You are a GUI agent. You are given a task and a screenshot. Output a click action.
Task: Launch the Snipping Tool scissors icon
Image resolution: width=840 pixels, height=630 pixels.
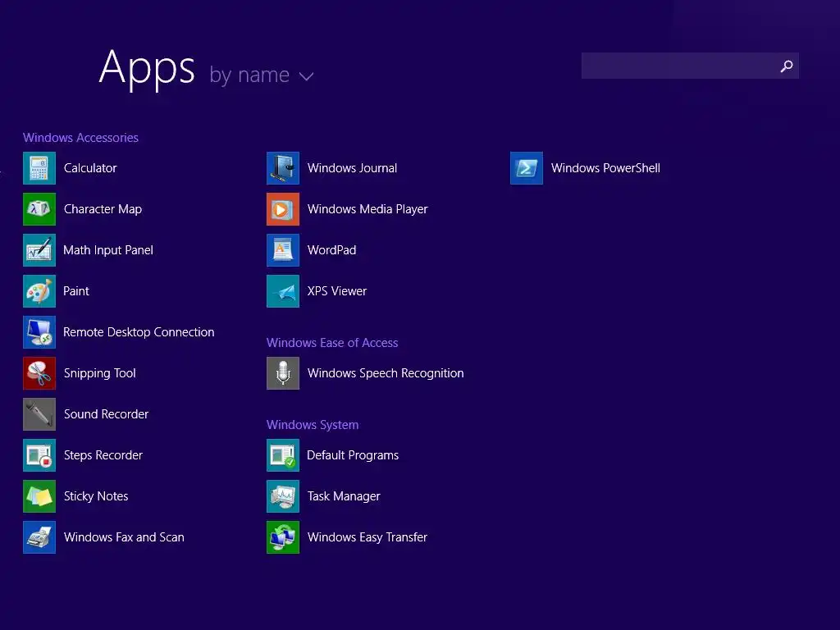click(39, 373)
